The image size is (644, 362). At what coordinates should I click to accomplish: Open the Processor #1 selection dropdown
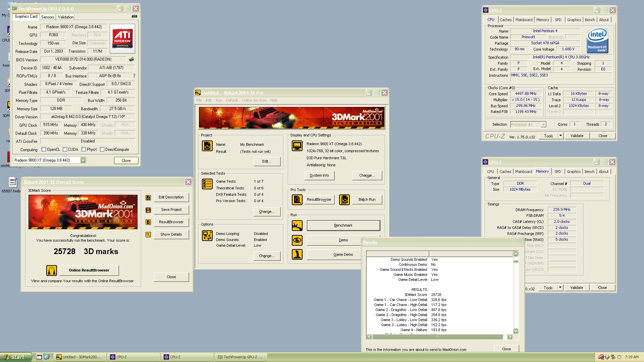[543, 125]
